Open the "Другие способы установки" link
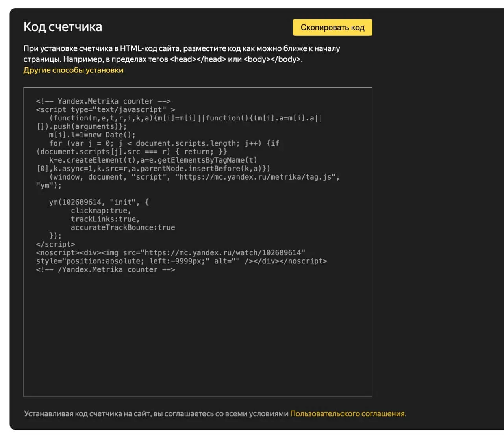The image size is (504, 443). click(x=73, y=70)
